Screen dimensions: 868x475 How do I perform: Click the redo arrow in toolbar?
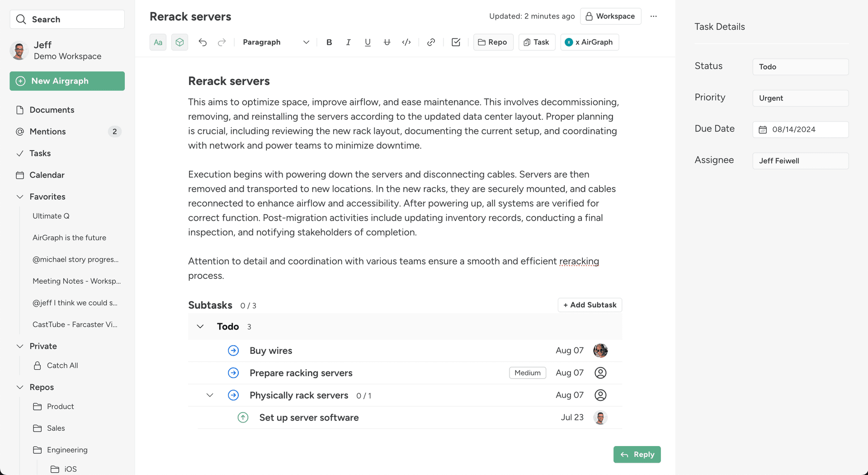point(222,42)
